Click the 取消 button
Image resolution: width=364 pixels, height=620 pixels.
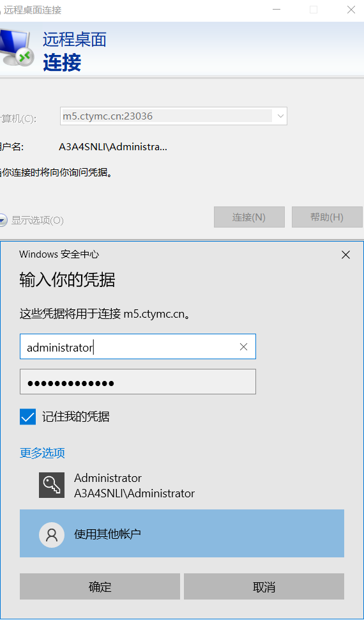(264, 586)
